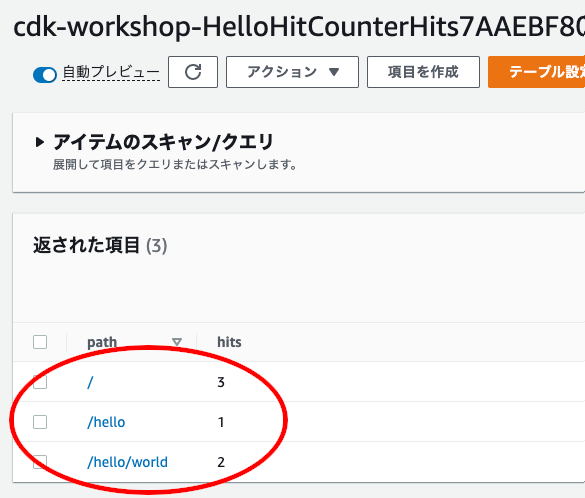Click the path column header
This screenshot has height=498, width=585.
(102, 342)
